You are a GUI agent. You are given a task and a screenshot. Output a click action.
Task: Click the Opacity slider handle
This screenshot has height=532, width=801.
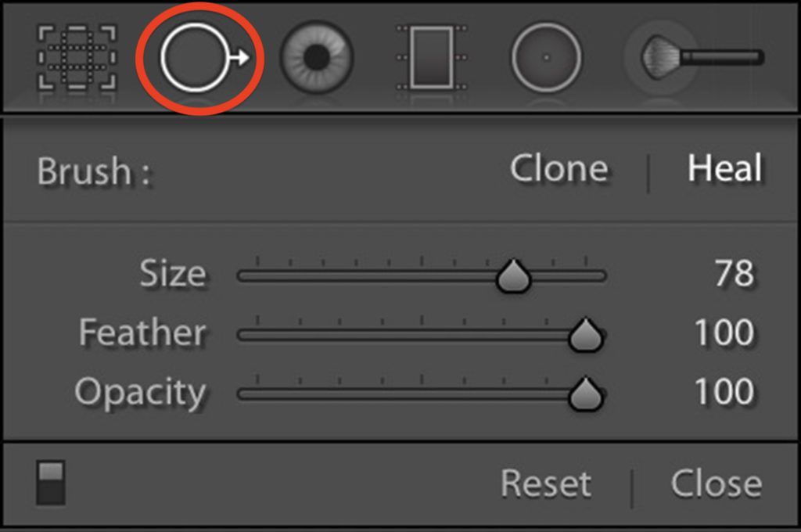tap(584, 394)
